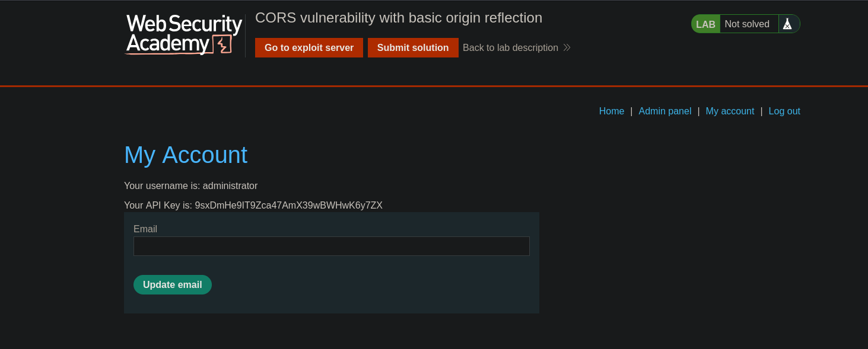Click the CORS vulnerability lab title
The width and height of the screenshot is (868, 349).
[398, 18]
